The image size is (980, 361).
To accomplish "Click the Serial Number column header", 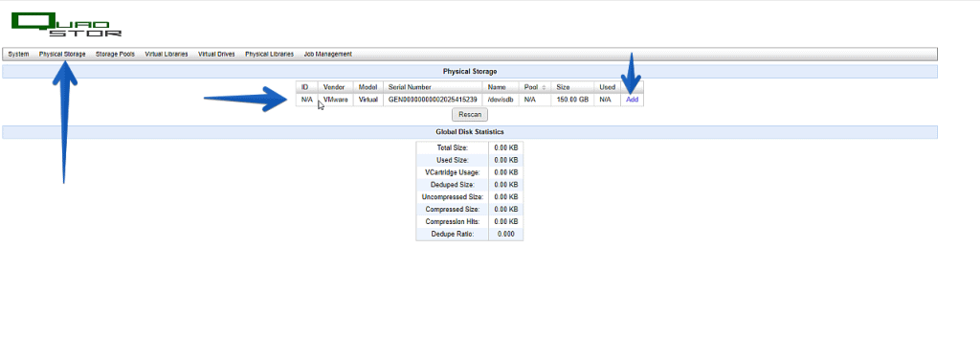I will pyautogui.click(x=433, y=87).
